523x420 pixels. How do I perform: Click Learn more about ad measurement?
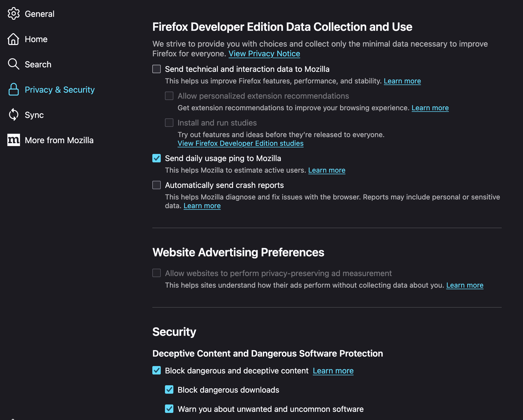tap(465, 285)
